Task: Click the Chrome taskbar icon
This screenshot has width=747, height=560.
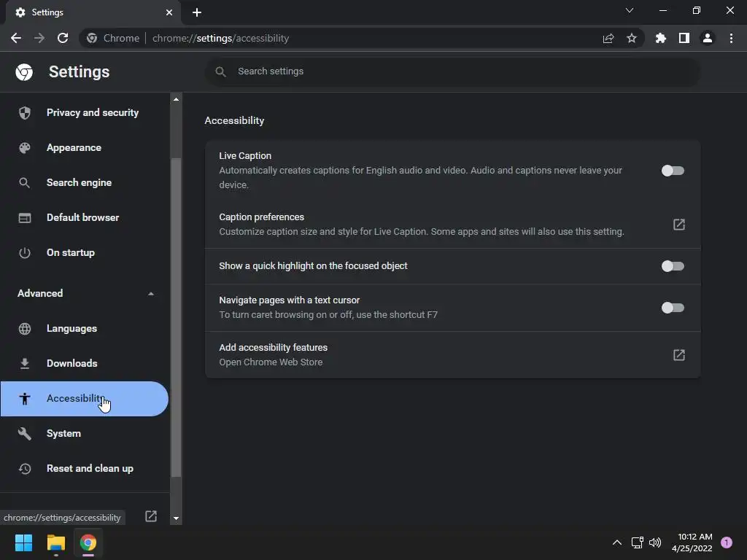Action: pyautogui.click(x=88, y=542)
